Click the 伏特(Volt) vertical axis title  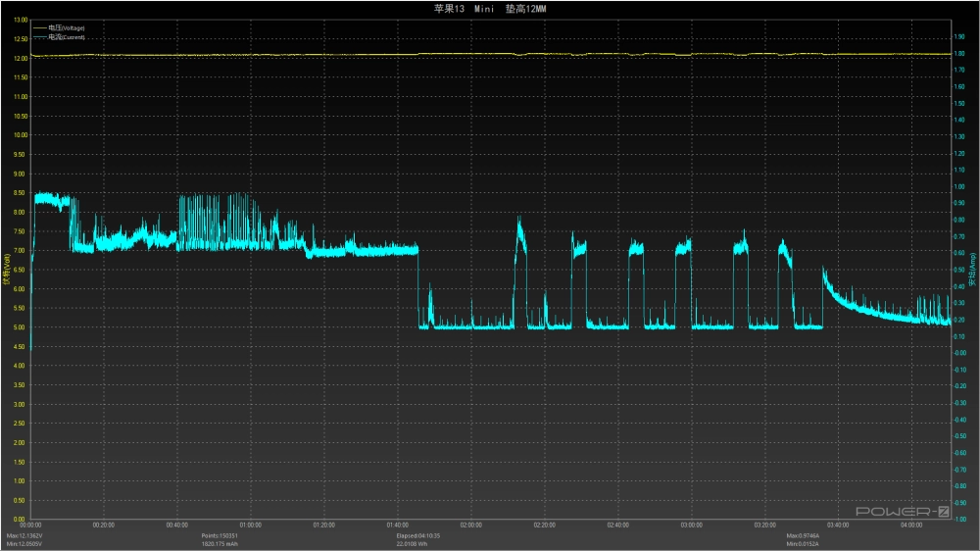(x=6, y=270)
